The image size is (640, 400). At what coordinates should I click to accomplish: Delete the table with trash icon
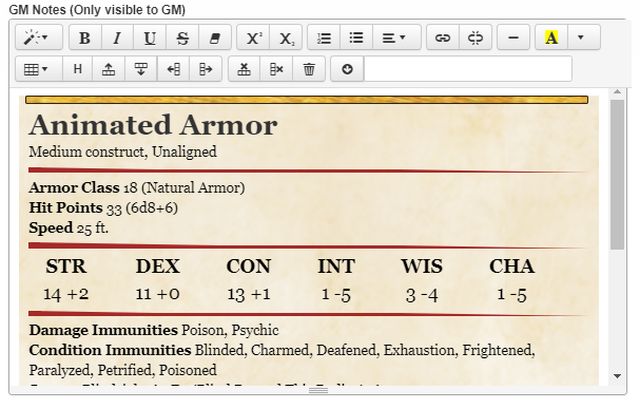[x=309, y=69]
